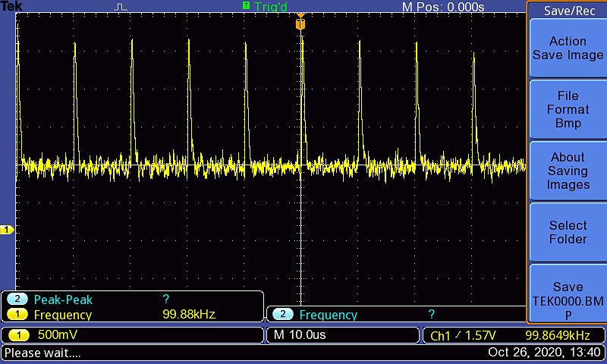Open the Action Save Image option

tap(567, 49)
